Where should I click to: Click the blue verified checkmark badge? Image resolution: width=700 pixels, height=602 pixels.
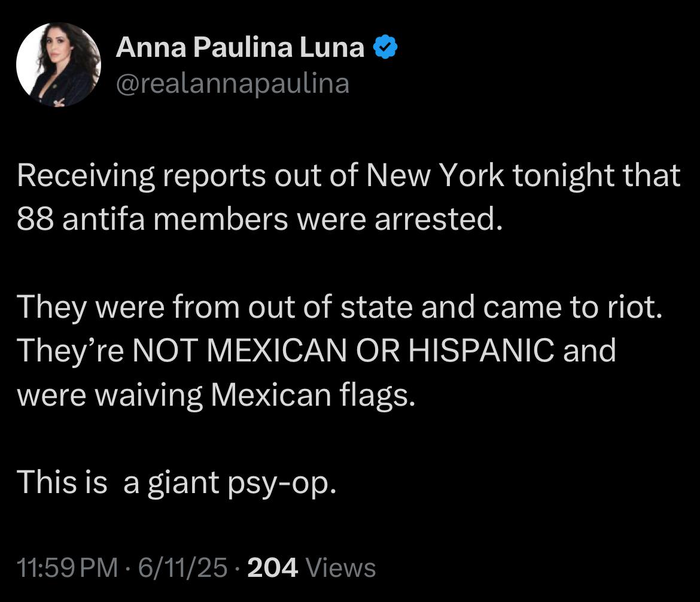[x=385, y=47]
